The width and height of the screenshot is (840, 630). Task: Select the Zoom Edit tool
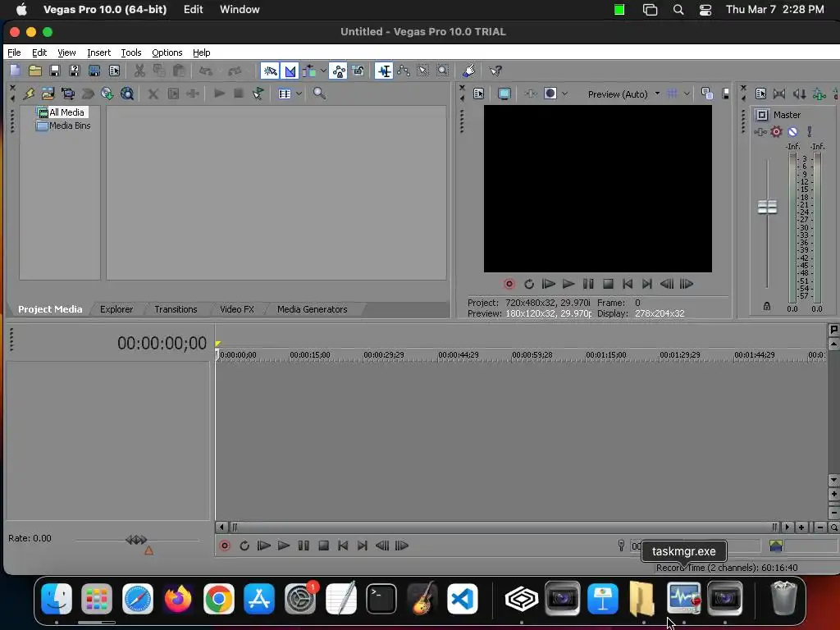pyautogui.click(x=442, y=71)
